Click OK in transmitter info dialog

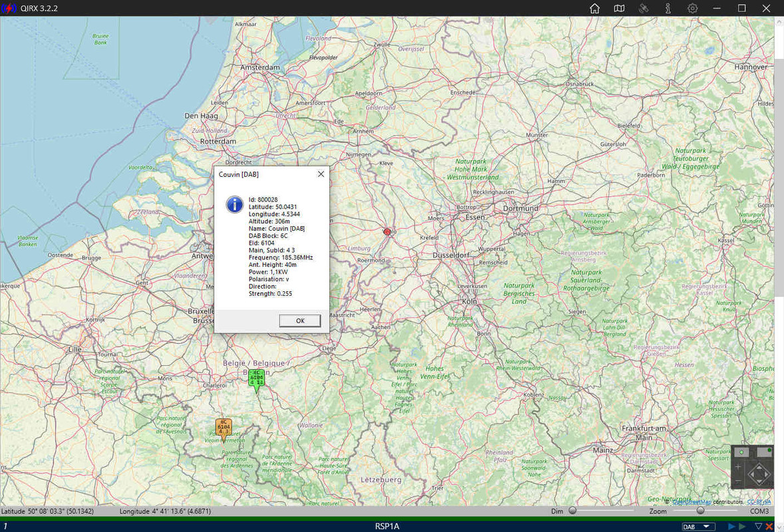tap(300, 321)
